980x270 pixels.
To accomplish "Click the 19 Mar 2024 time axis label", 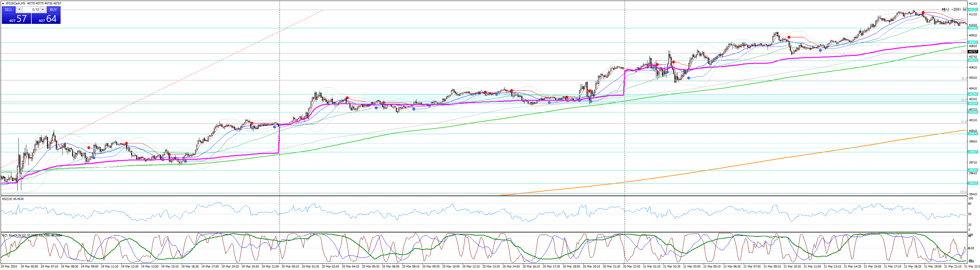I will click(x=9, y=267).
